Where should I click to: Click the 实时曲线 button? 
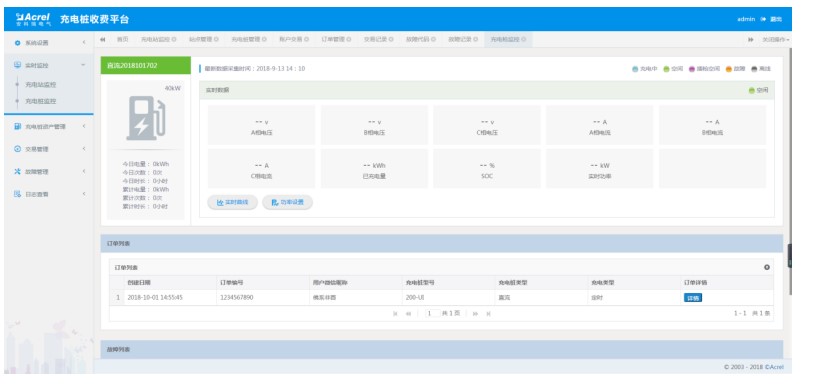point(232,202)
